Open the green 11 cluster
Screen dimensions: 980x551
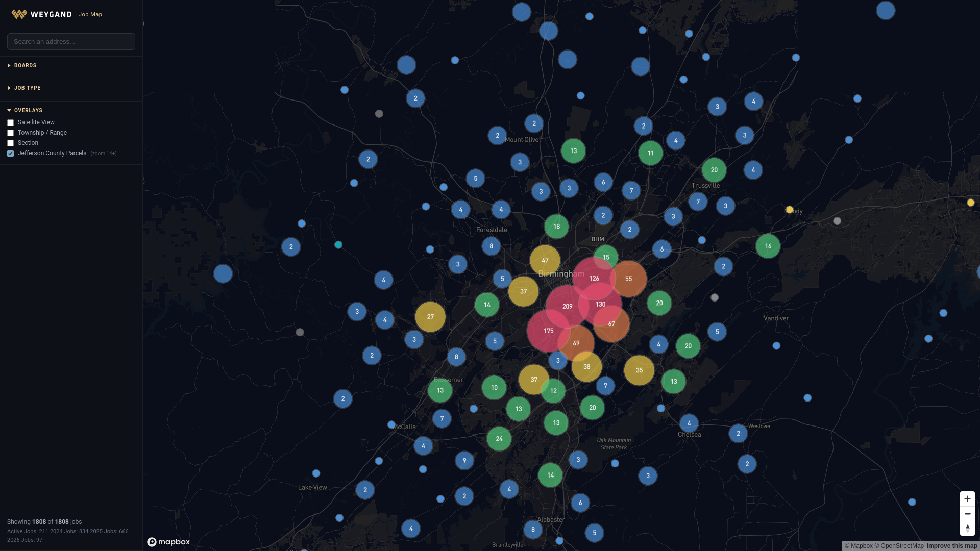651,153
